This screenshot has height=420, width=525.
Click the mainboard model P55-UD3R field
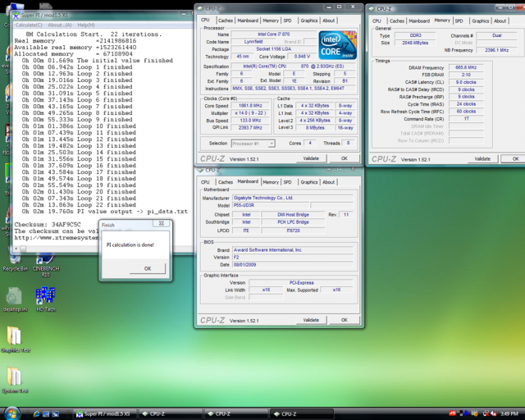271,205
